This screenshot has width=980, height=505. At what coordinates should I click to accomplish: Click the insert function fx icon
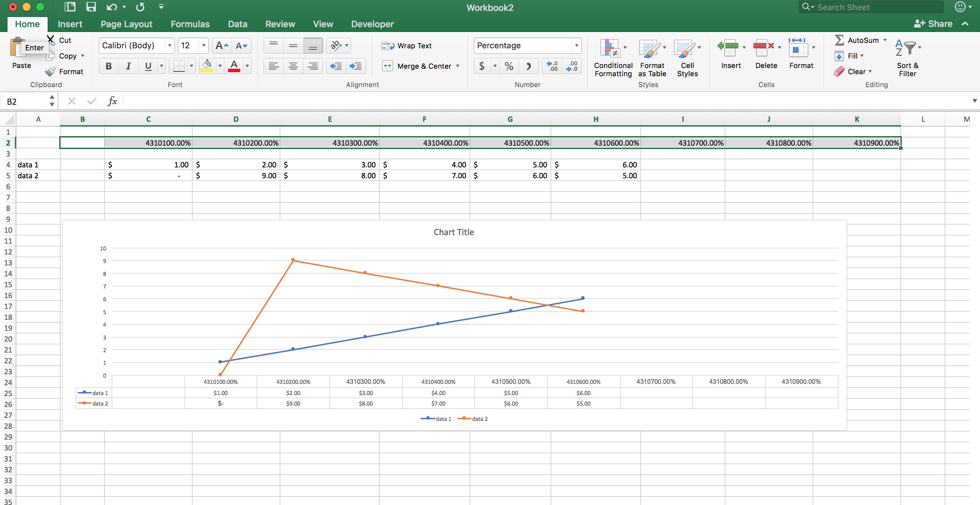[x=112, y=101]
